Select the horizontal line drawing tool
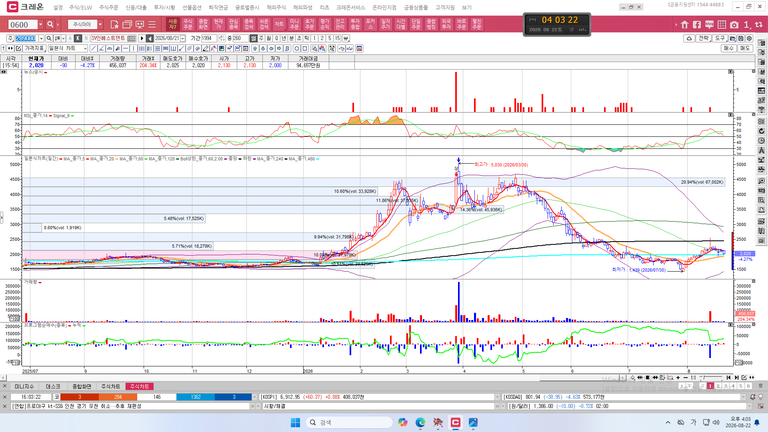 125,48
